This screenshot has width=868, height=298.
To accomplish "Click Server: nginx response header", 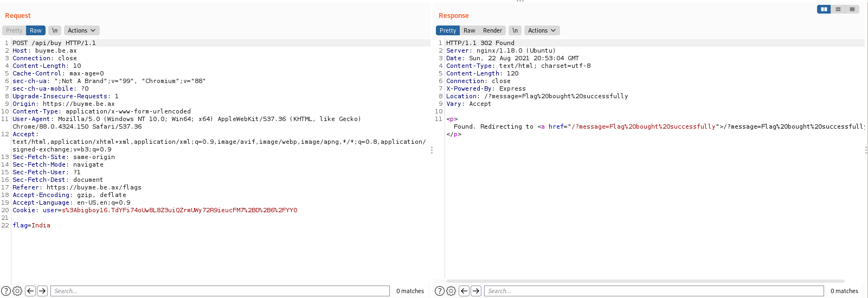I will pyautogui.click(x=501, y=50).
